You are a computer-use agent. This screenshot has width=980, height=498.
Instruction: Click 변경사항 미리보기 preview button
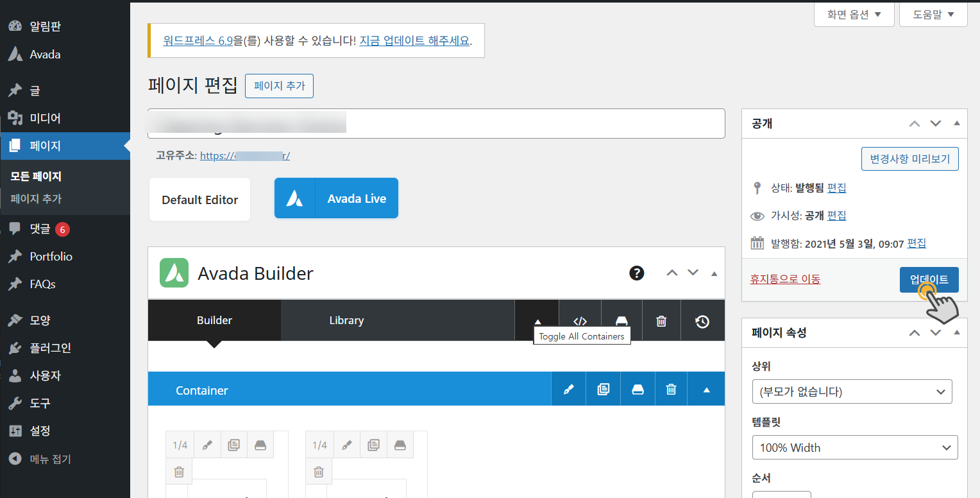tap(909, 159)
